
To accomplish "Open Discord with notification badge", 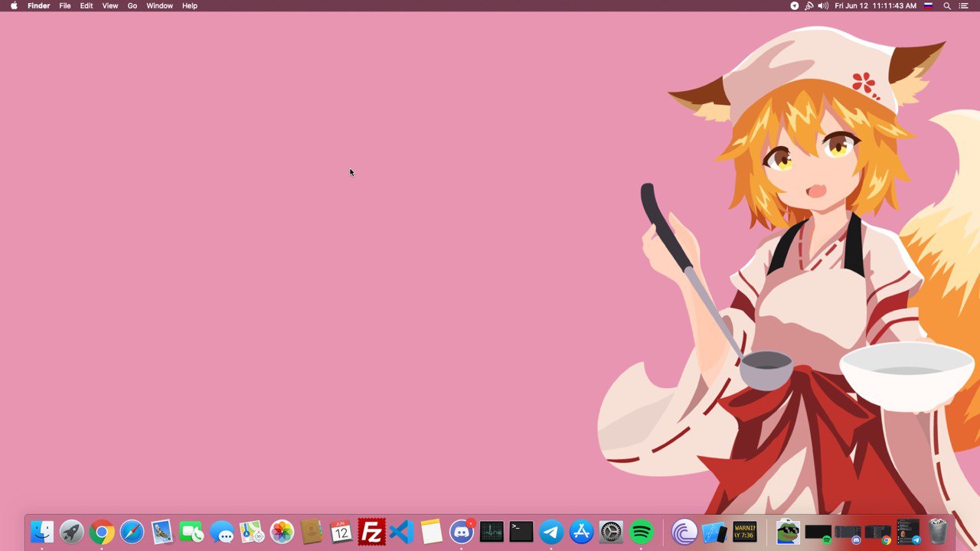I will [x=462, y=531].
